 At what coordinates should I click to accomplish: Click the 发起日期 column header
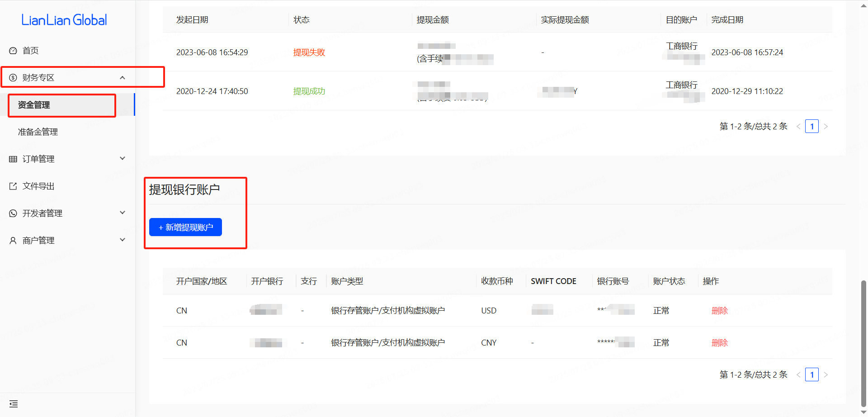coord(192,20)
